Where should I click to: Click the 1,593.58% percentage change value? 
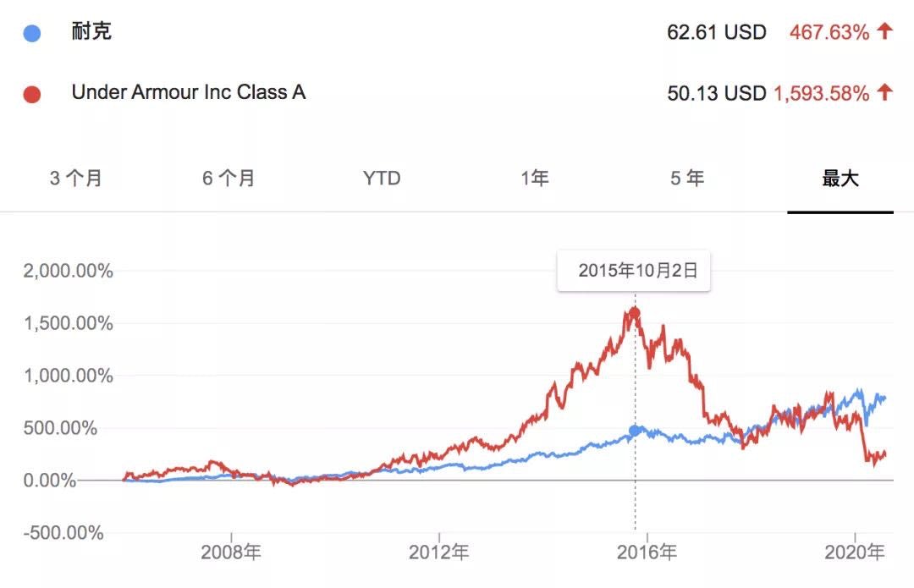[821, 93]
